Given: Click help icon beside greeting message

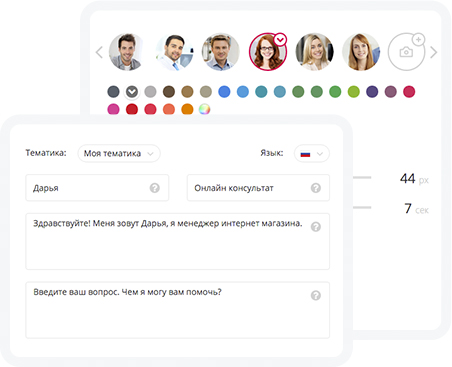Looking at the screenshot, I should [316, 227].
